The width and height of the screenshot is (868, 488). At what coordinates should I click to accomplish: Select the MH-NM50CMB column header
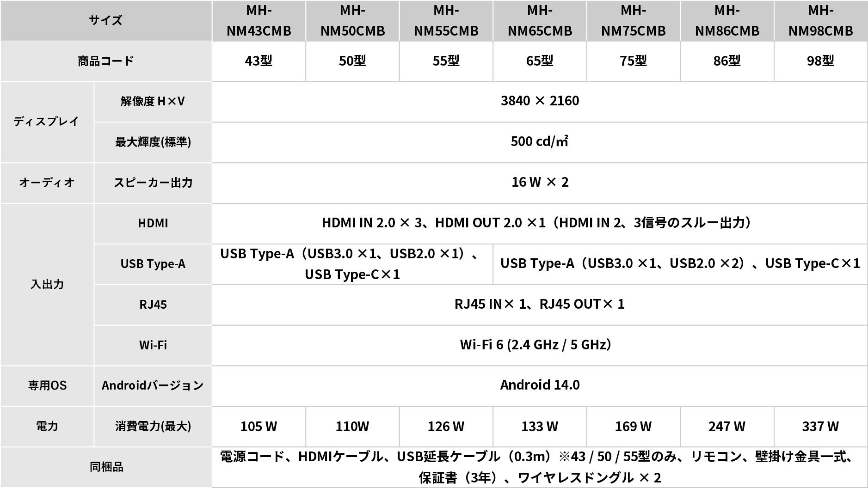[x=352, y=21]
